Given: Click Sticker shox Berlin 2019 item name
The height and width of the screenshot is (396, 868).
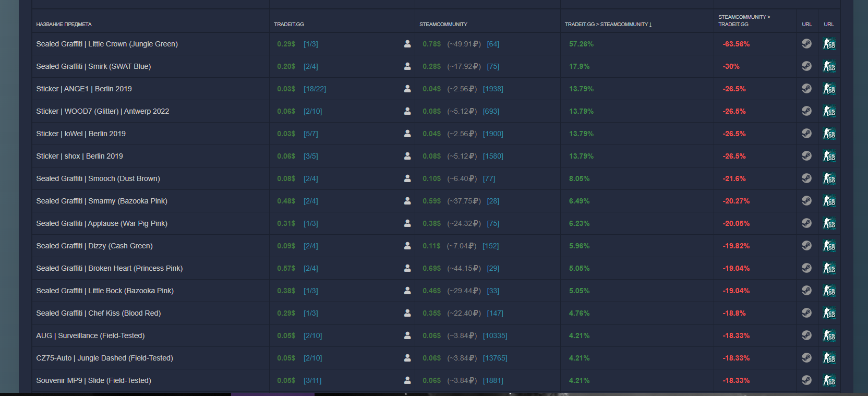Looking at the screenshot, I should (79, 156).
